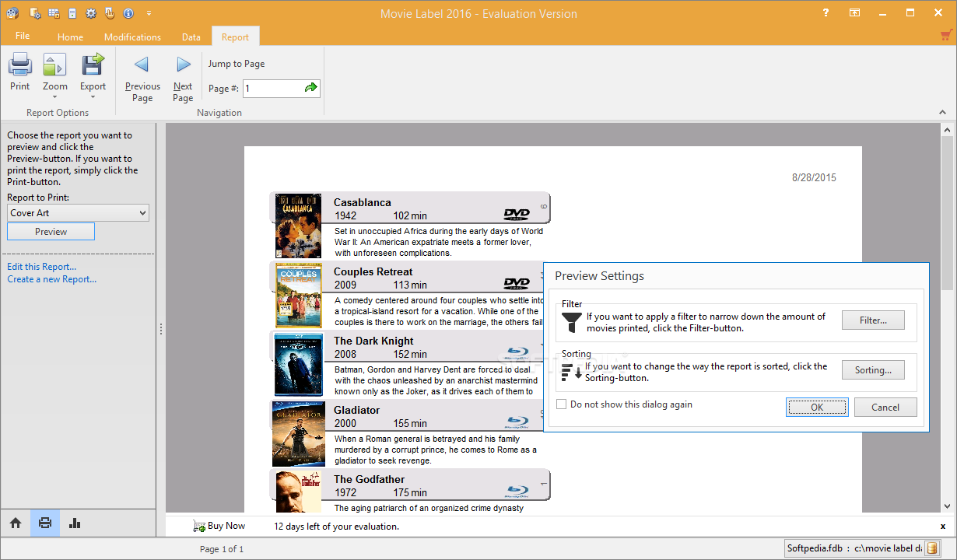Click the Page 1 of 1 status text
The image size is (957, 560).
point(222,549)
